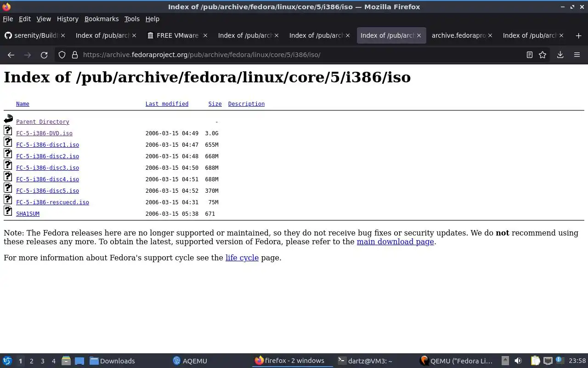Open the system start menu icon
Viewport: 588px width, 368px height.
[7, 361]
